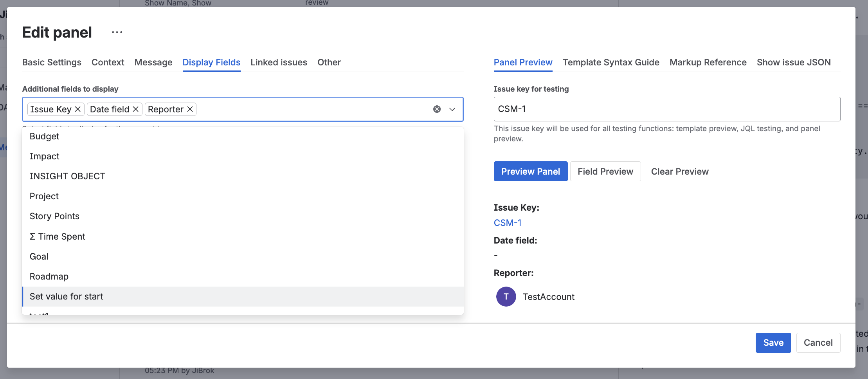Open the Edit panel ellipsis menu
The image size is (868, 379).
(x=116, y=32)
